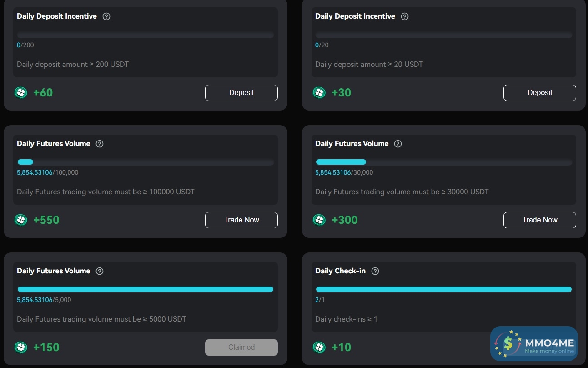Open help tooltip for 30,000 Daily Futures Volume
588x368 pixels.
(x=398, y=144)
